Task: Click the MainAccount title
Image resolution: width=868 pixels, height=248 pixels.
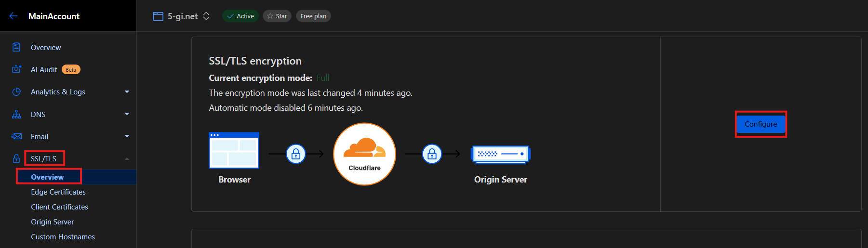Action: tap(54, 16)
